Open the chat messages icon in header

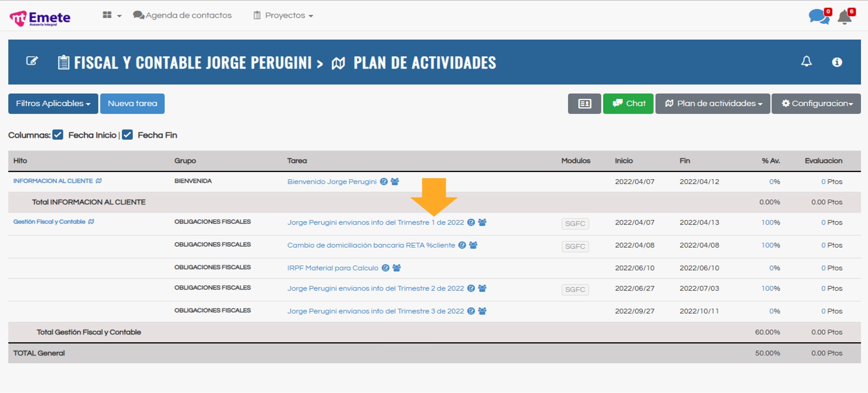coord(819,17)
